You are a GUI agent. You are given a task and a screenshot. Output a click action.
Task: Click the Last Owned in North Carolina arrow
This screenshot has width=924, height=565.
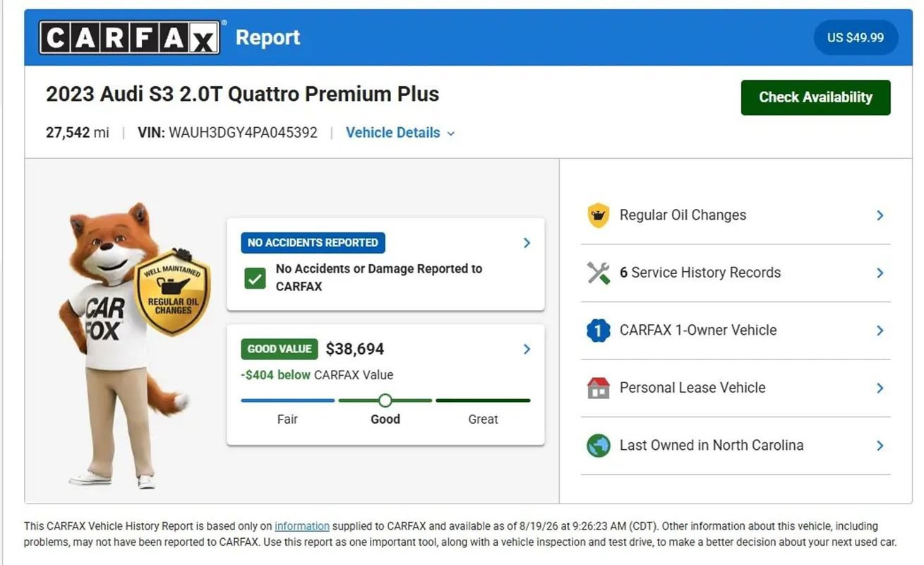point(880,446)
